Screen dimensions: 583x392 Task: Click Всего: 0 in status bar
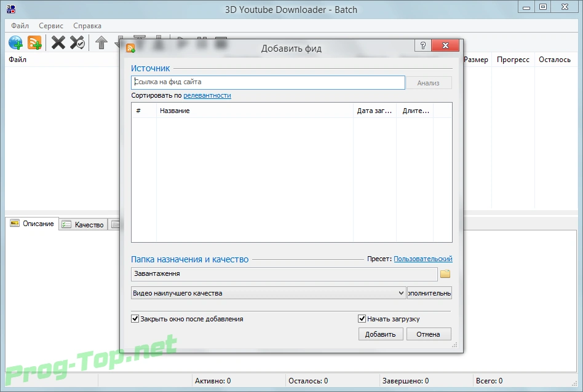(x=490, y=381)
